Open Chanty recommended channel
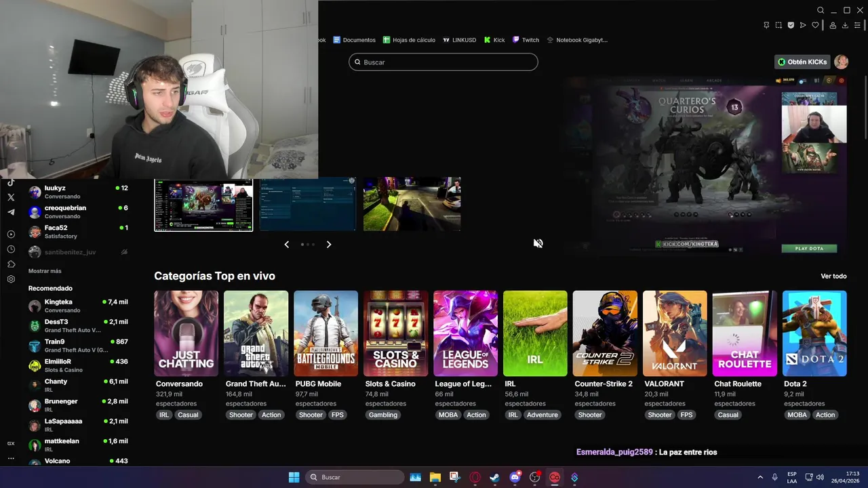 point(78,385)
